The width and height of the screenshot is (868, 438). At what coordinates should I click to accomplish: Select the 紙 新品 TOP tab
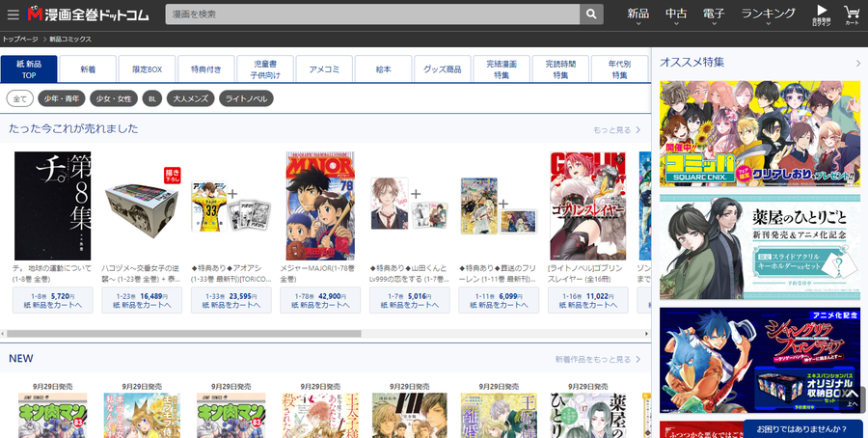pos(29,69)
